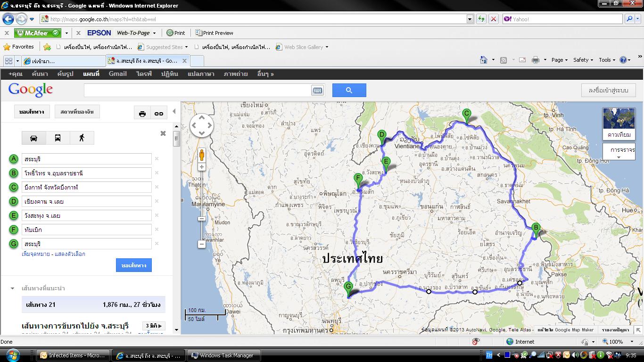Expand the traffic layer dropdown
This screenshot has height=362, width=644.
(x=619, y=157)
